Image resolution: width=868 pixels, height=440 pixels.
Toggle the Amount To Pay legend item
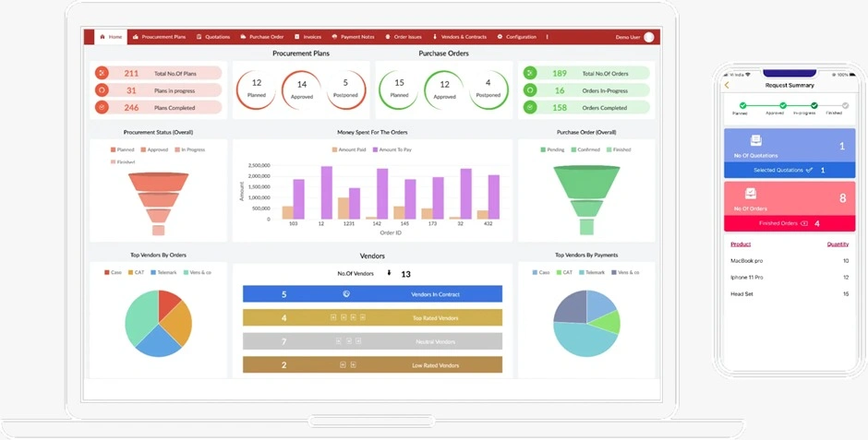pos(391,149)
